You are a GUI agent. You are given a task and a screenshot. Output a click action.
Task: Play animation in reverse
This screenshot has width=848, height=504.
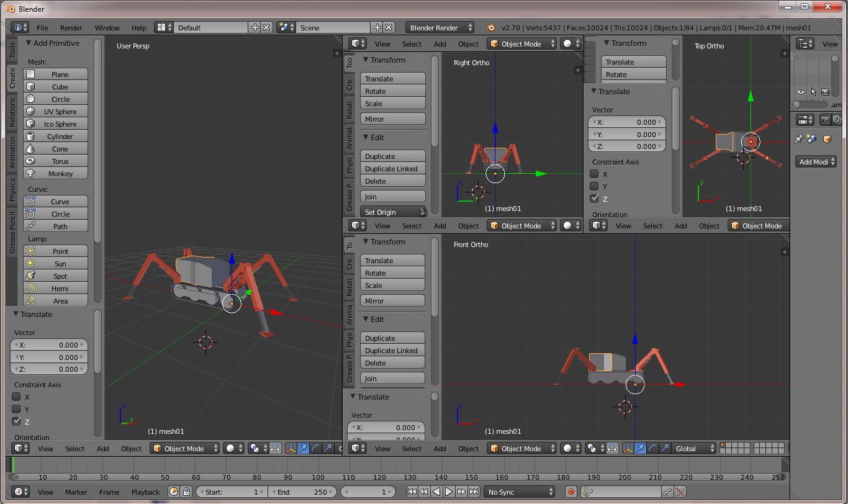point(436,492)
